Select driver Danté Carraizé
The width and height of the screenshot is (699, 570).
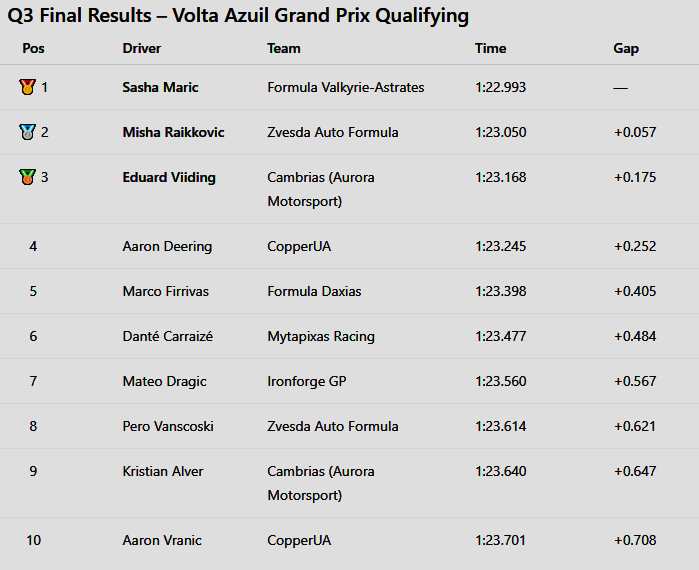click(167, 336)
